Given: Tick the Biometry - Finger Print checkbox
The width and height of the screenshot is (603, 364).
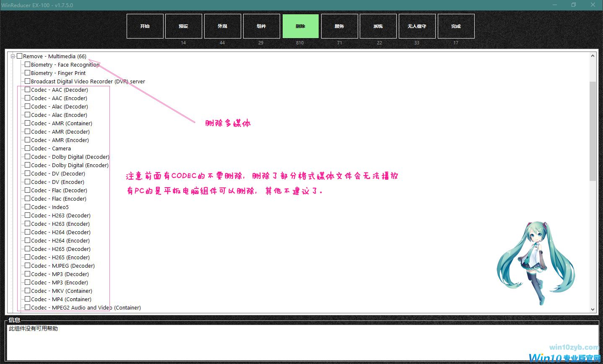Looking at the screenshot, I should (27, 73).
